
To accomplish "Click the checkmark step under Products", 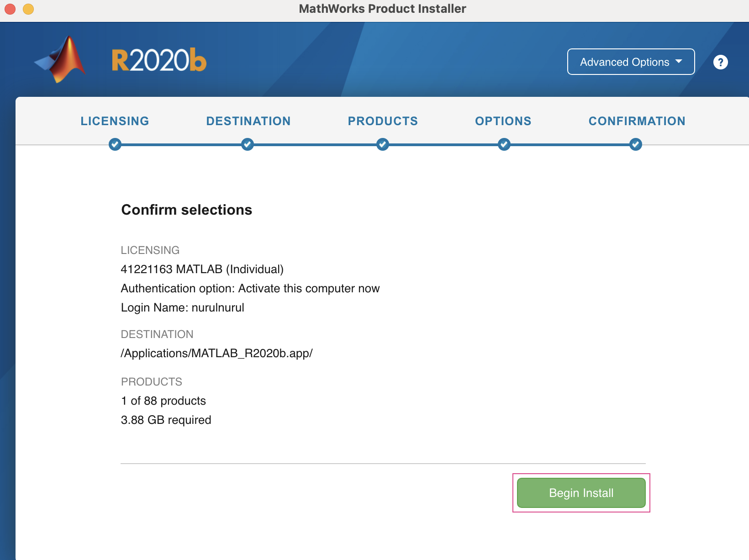I will click(383, 144).
